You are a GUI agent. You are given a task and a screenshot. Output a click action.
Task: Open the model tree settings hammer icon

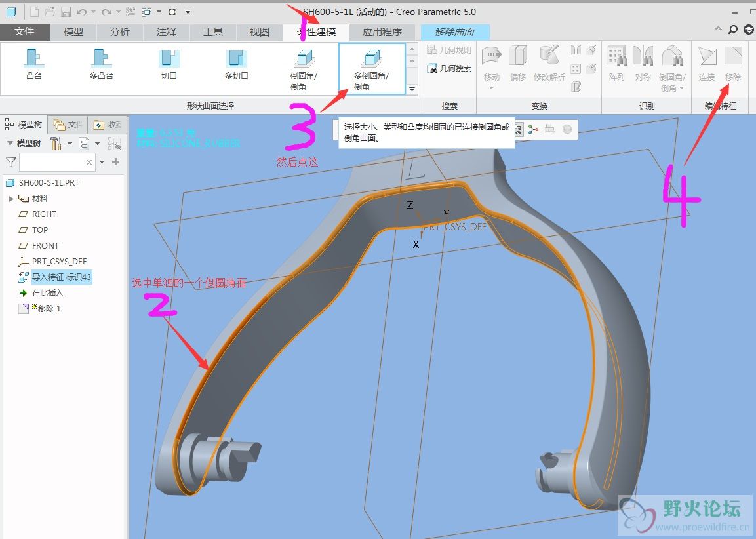[x=56, y=143]
